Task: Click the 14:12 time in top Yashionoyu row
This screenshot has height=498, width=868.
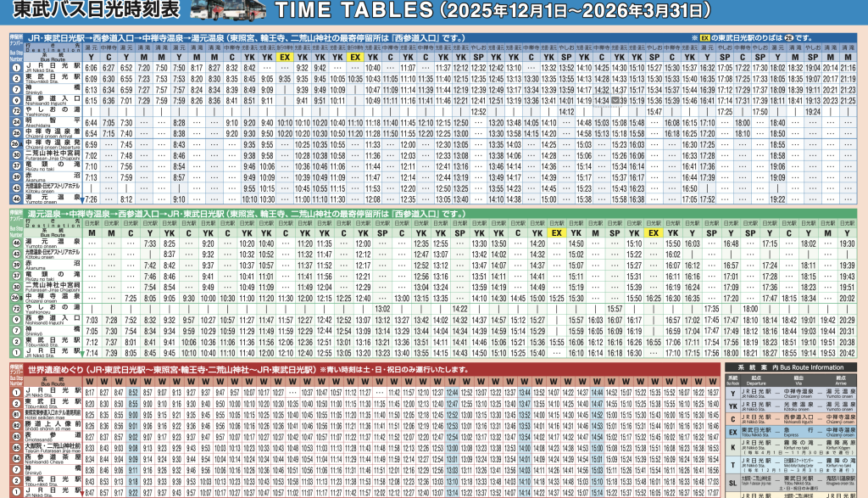Action: click(x=566, y=111)
